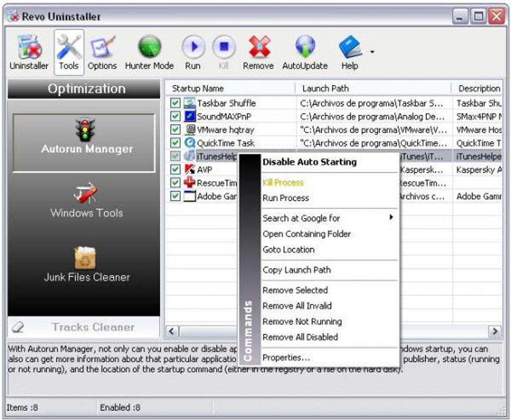Click the iTunesHelper entry icon

(x=189, y=156)
